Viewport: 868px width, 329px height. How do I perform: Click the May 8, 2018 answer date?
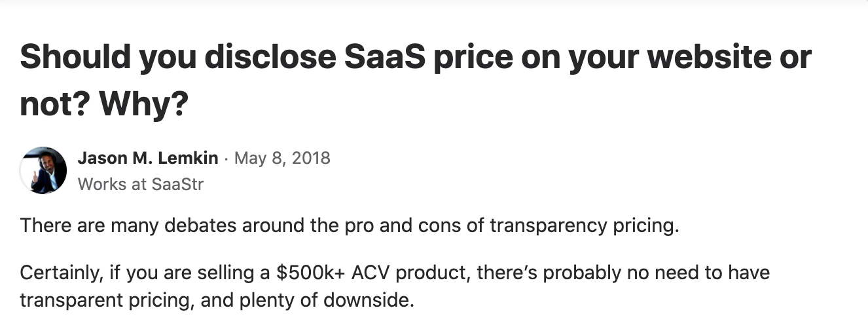point(282,159)
